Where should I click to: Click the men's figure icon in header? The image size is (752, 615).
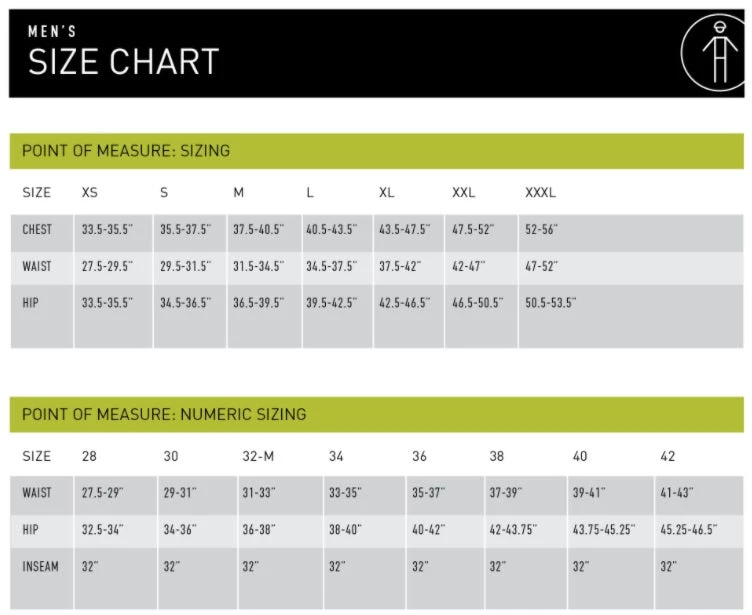tap(713, 52)
